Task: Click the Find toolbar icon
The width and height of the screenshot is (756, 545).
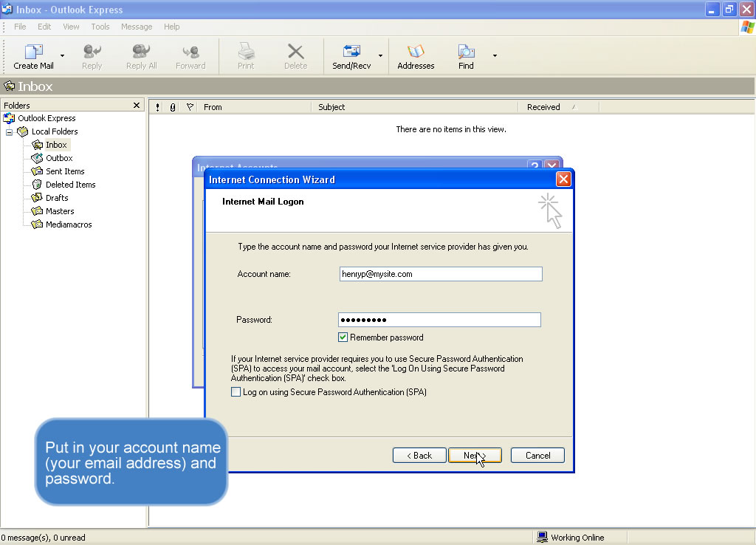Action: (x=466, y=52)
